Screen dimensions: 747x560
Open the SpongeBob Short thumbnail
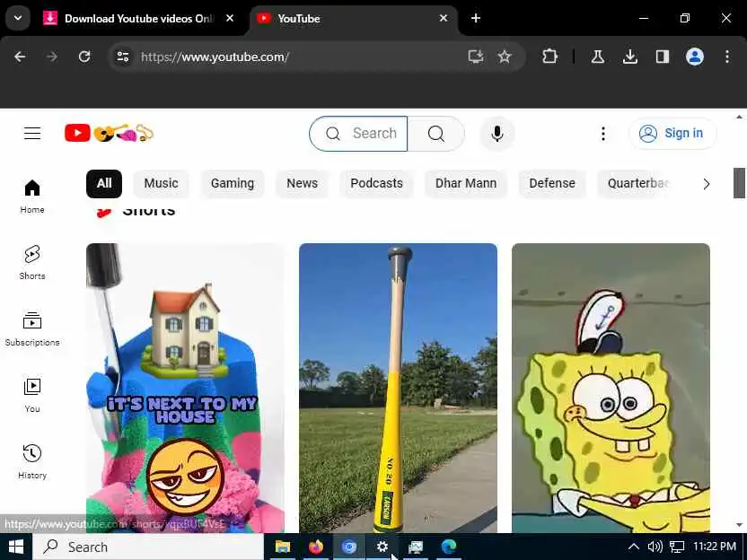[611, 388]
